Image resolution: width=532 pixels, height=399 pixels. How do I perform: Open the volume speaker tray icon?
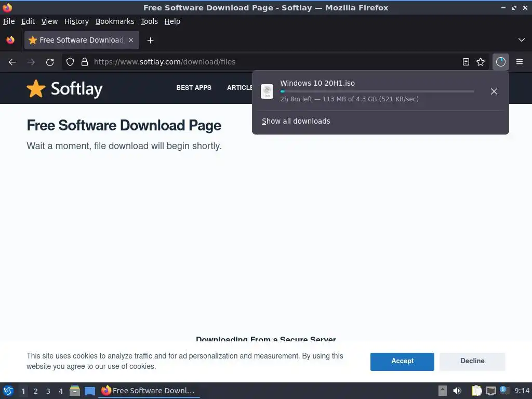tap(457, 391)
